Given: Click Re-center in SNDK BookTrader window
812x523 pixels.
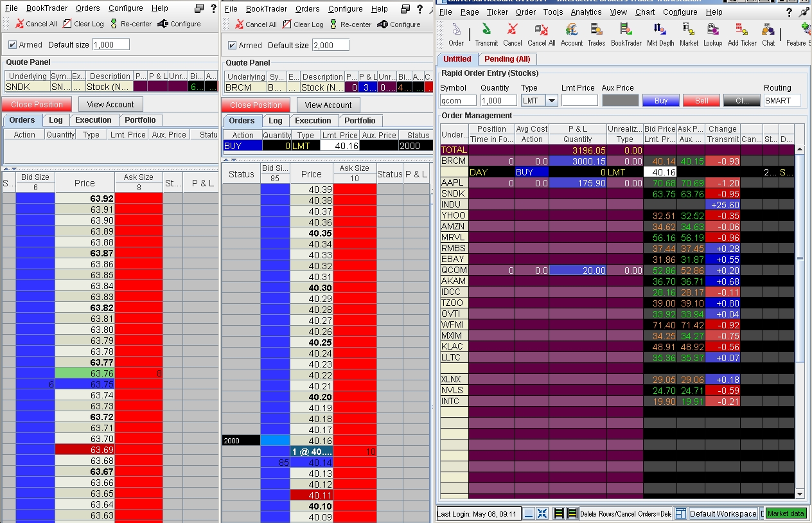Looking at the screenshot, I should coord(132,24).
